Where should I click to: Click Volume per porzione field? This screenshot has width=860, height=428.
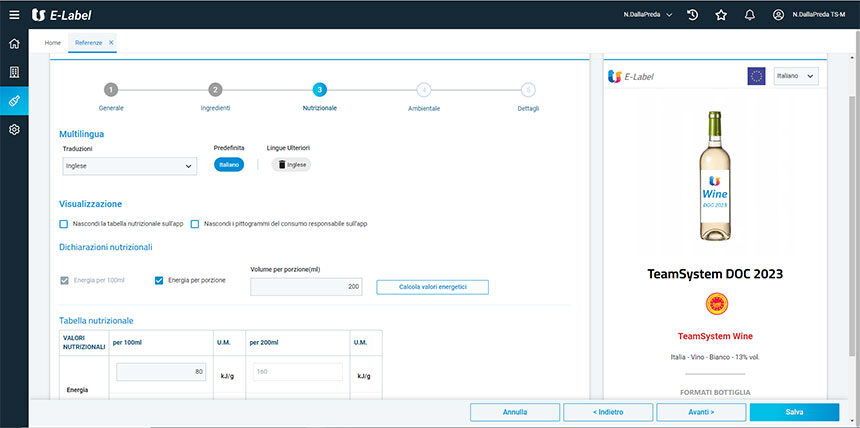pos(306,286)
